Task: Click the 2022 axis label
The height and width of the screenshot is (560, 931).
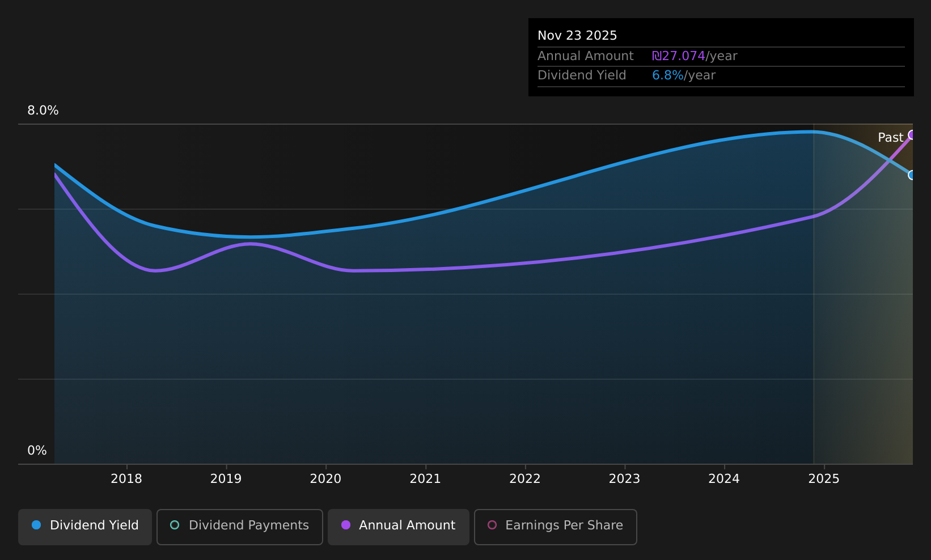Action: click(525, 479)
